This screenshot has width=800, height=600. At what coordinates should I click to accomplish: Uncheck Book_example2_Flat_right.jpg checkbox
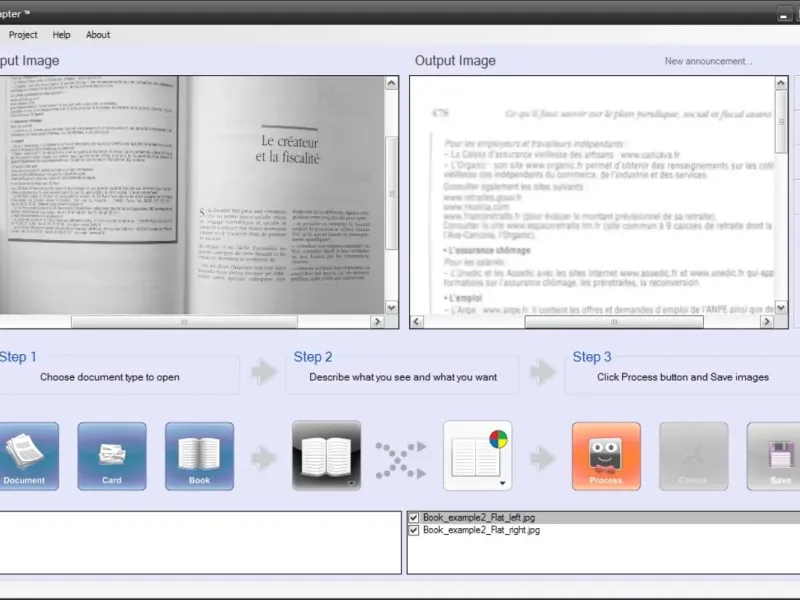[x=414, y=531]
